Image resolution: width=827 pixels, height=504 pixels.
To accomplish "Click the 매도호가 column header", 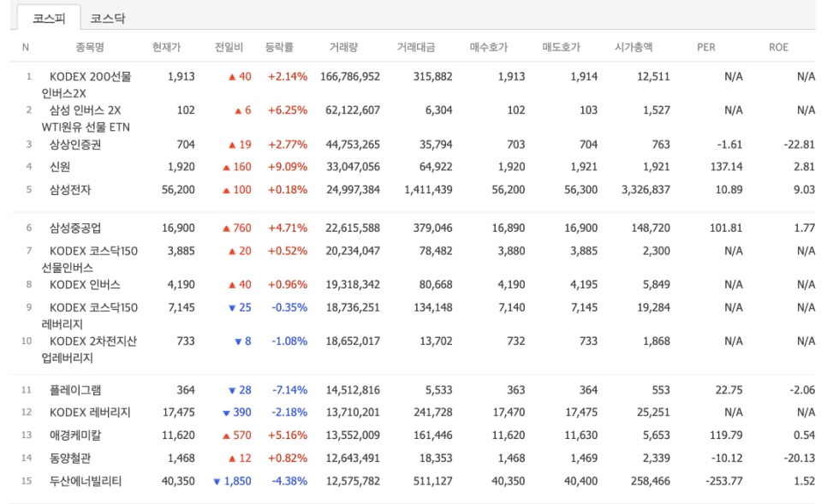I will pos(562,47).
